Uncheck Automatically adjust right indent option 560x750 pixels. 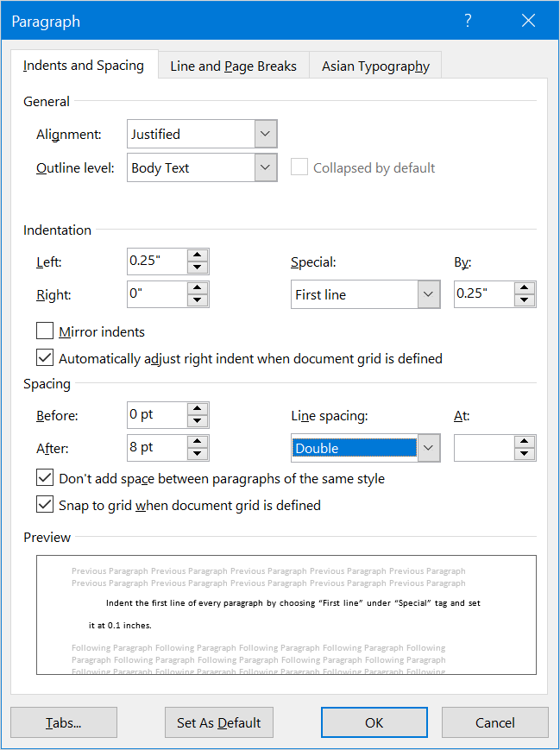[x=45, y=357]
